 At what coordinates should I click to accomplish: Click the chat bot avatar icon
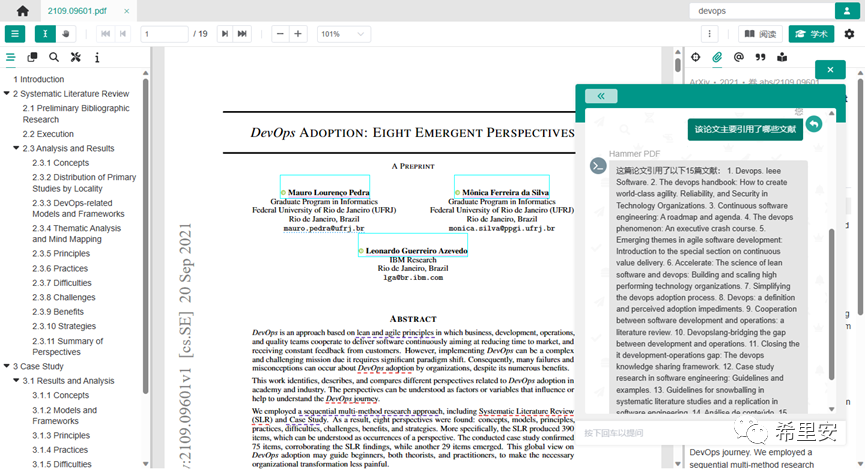598,166
